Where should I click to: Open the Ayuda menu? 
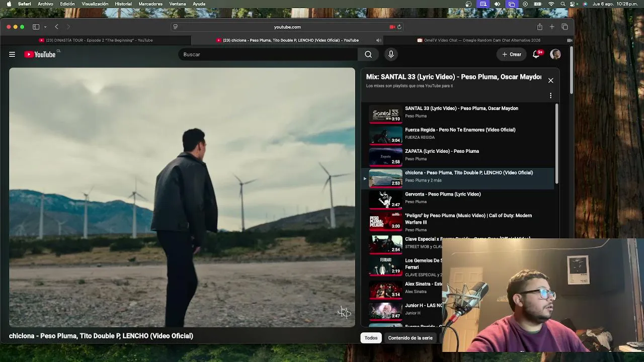click(x=199, y=4)
